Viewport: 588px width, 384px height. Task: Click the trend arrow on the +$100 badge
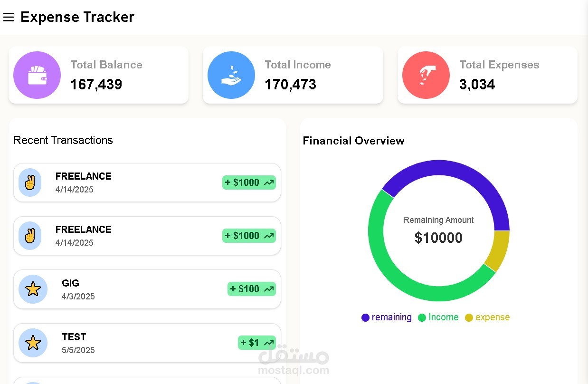click(269, 289)
